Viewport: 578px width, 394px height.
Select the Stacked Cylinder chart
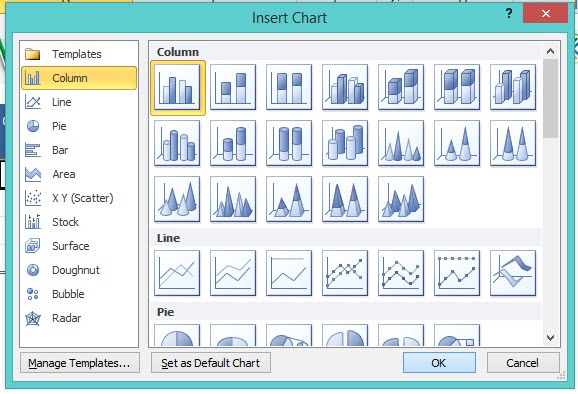(233, 143)
